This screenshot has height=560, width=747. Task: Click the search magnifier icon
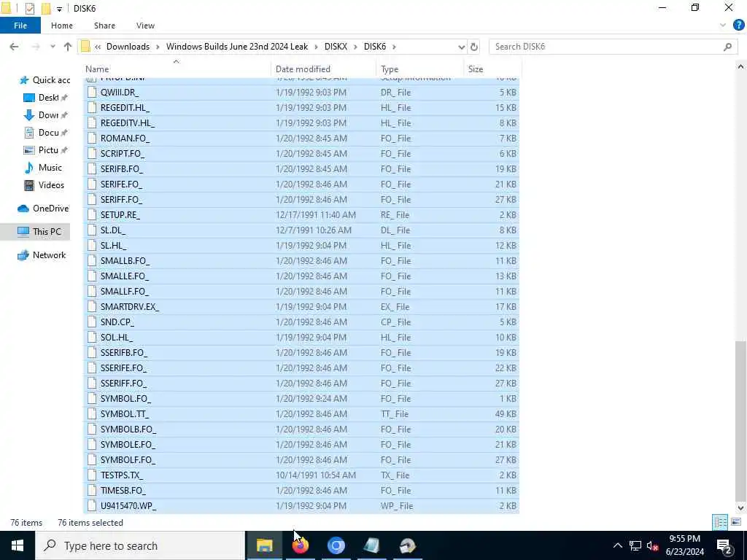[x=727, y=47]
